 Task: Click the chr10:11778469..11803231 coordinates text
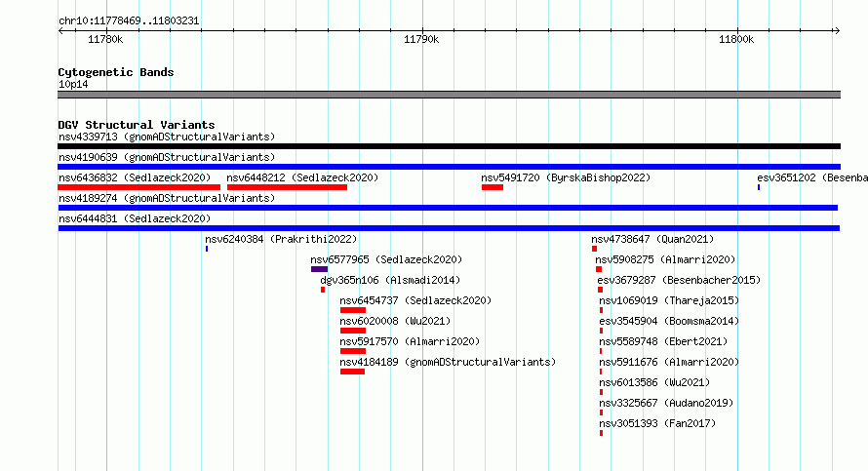click(129, 21)
